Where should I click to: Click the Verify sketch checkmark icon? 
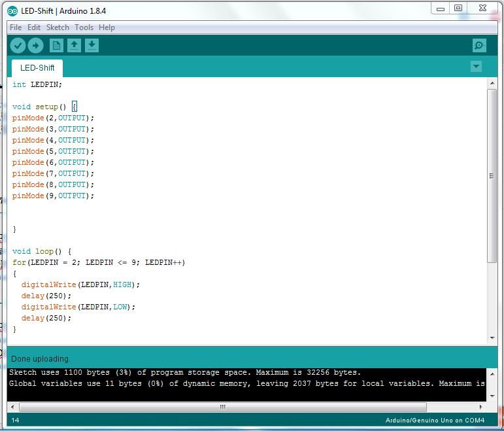(18, 45)
